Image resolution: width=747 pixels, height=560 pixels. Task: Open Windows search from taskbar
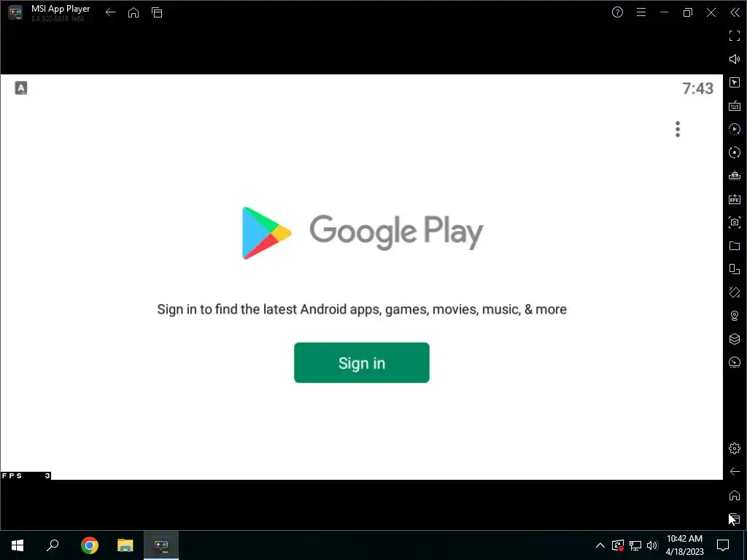[53, 545]
